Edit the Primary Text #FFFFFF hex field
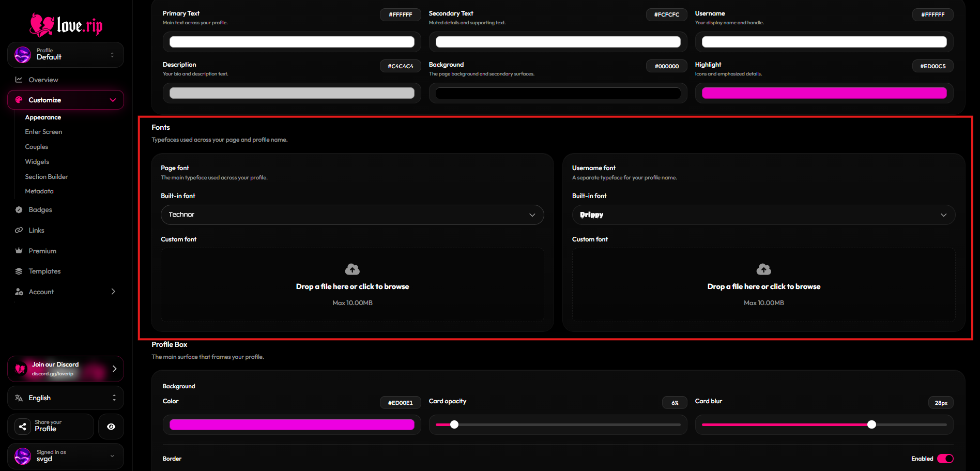 coord(401,14)
